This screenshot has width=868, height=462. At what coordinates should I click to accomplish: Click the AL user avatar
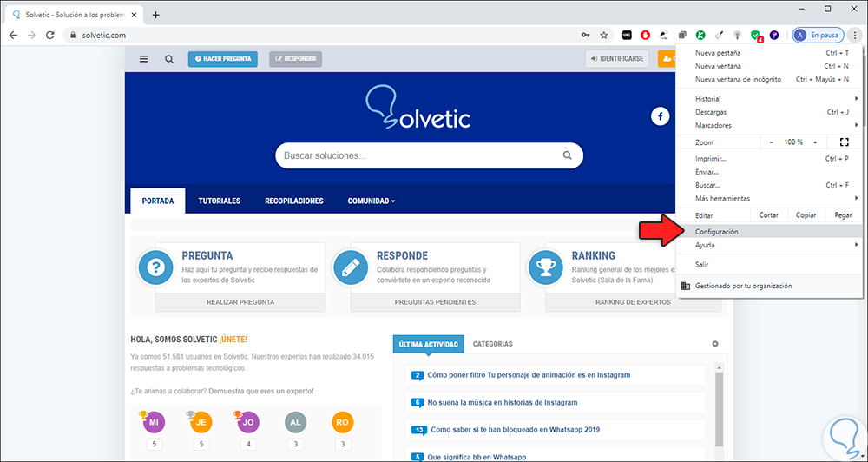pos(296,422)
